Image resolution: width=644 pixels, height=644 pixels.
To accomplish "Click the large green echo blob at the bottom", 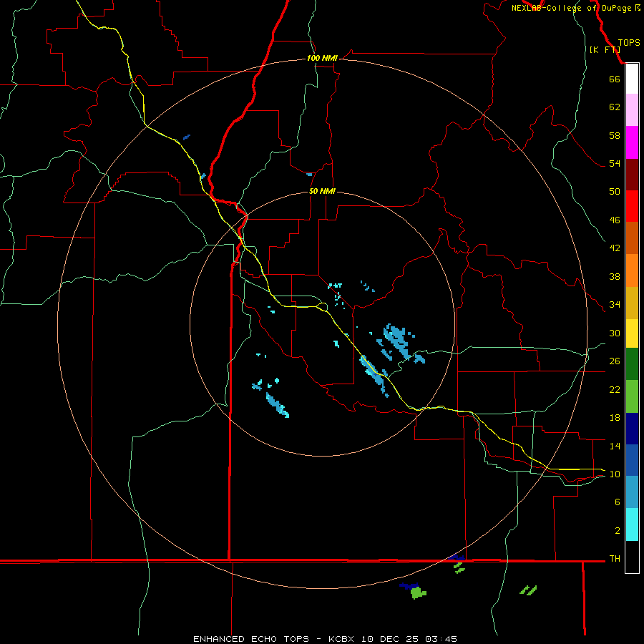I will coord(419,592).
